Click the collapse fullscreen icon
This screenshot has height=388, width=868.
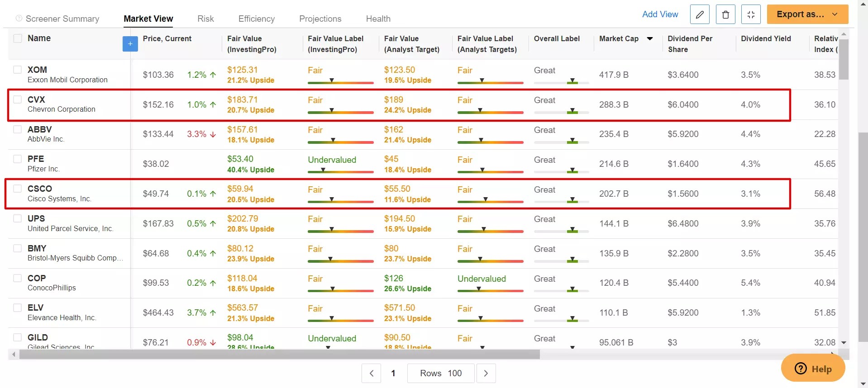coord(751,14)
